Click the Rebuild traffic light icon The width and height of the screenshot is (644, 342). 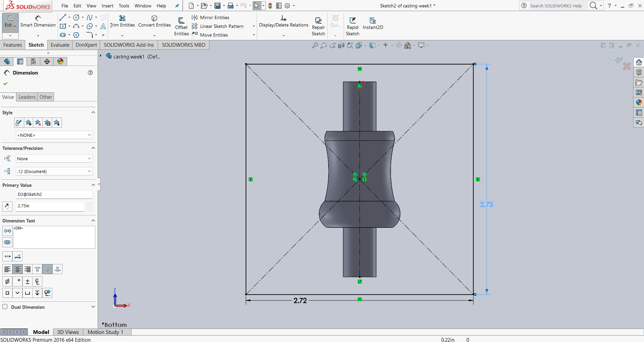tap(270, 6)
